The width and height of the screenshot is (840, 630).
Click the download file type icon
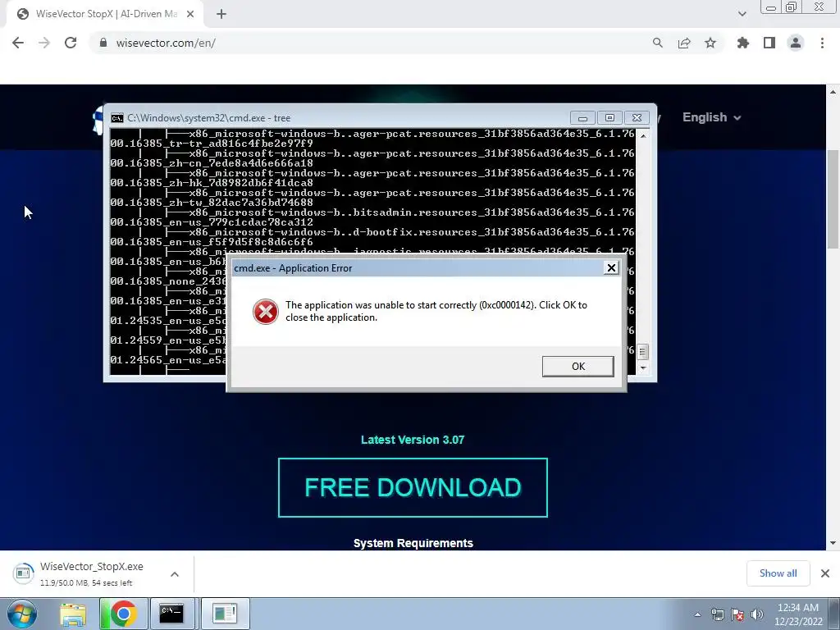[23, 573]
